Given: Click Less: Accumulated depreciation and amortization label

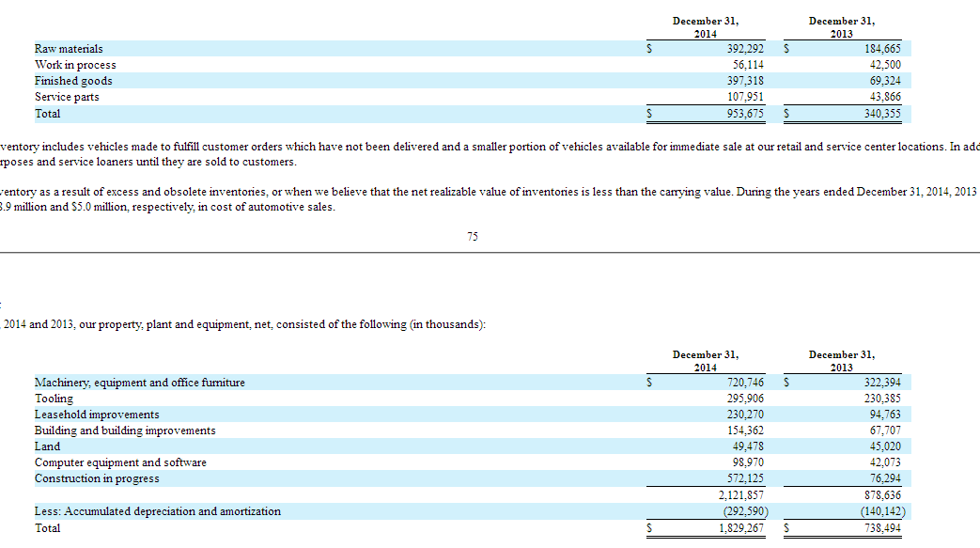Looking at the screenshot, I should tap(157, 511).
